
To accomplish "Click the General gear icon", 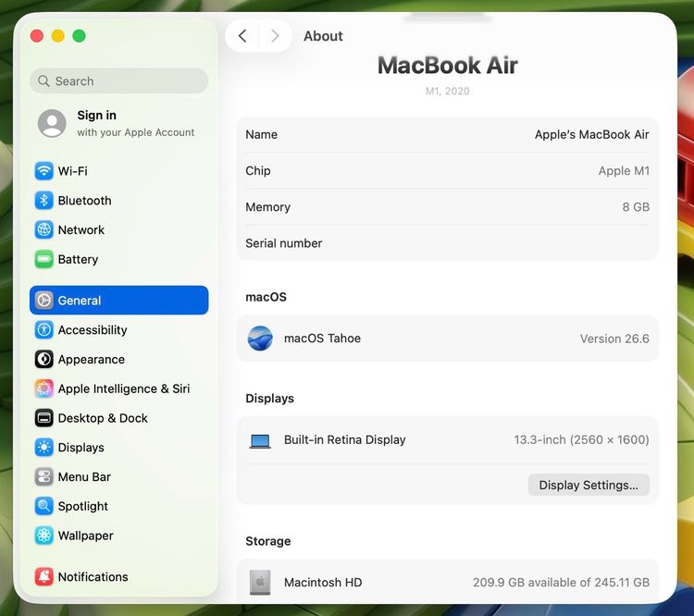I will point(43,301).
